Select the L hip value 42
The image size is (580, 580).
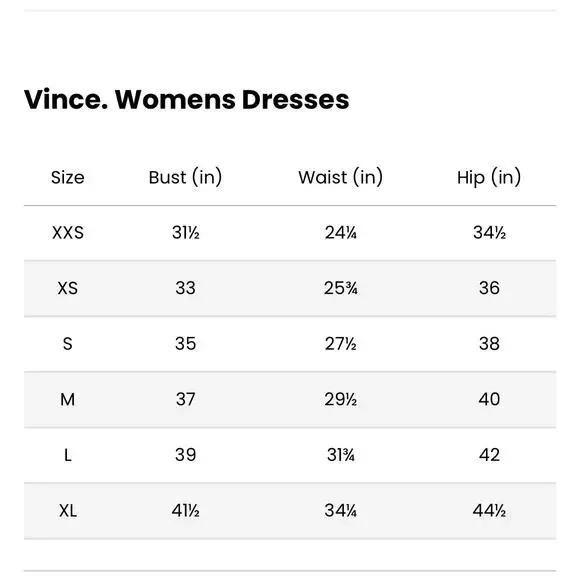pyautogui.click(x=489, y=455)
